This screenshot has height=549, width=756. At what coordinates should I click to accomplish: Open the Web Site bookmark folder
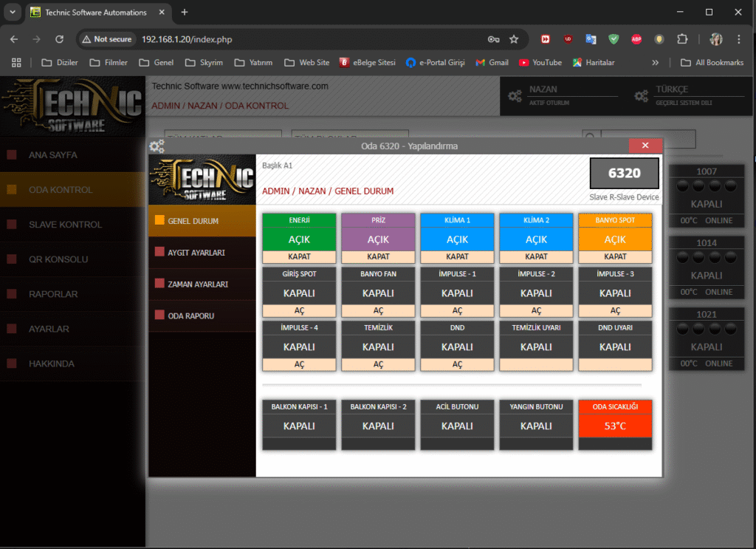[x=306, y=62]
